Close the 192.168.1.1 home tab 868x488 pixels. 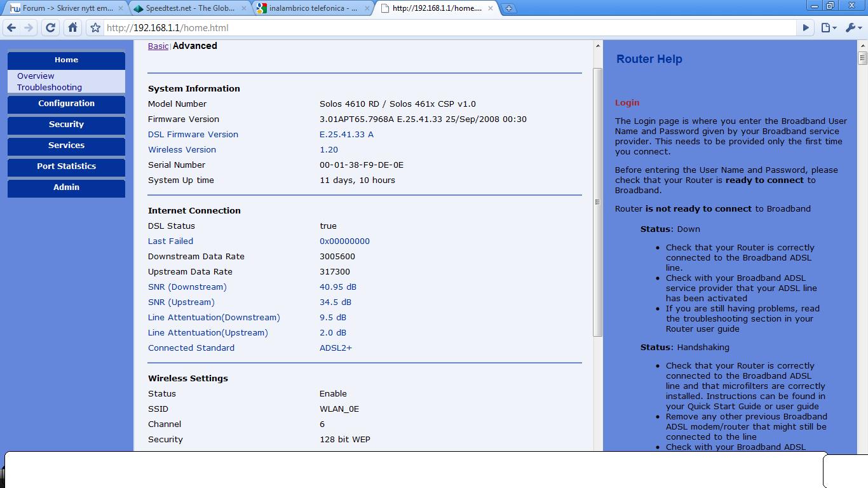[x=490, y=8]
